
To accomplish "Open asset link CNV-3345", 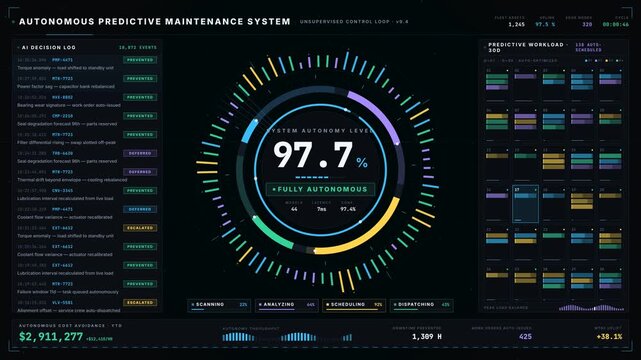I will (63, 190).
